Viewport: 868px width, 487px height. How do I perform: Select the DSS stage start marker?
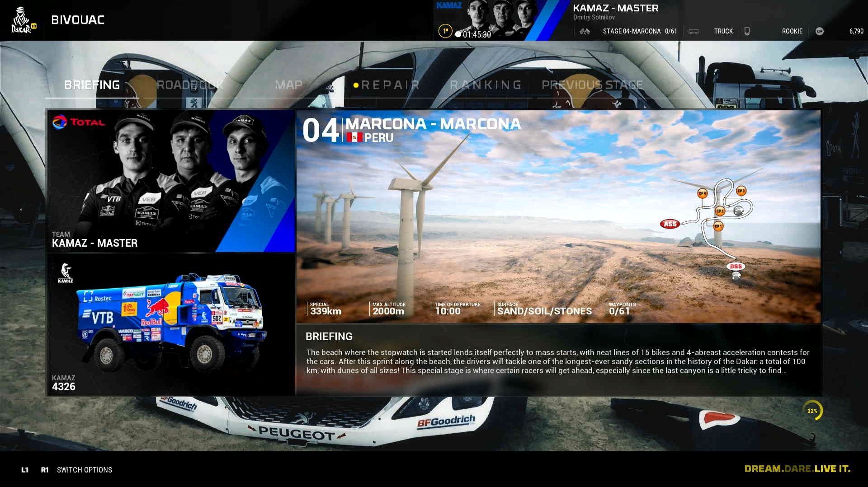736,266
